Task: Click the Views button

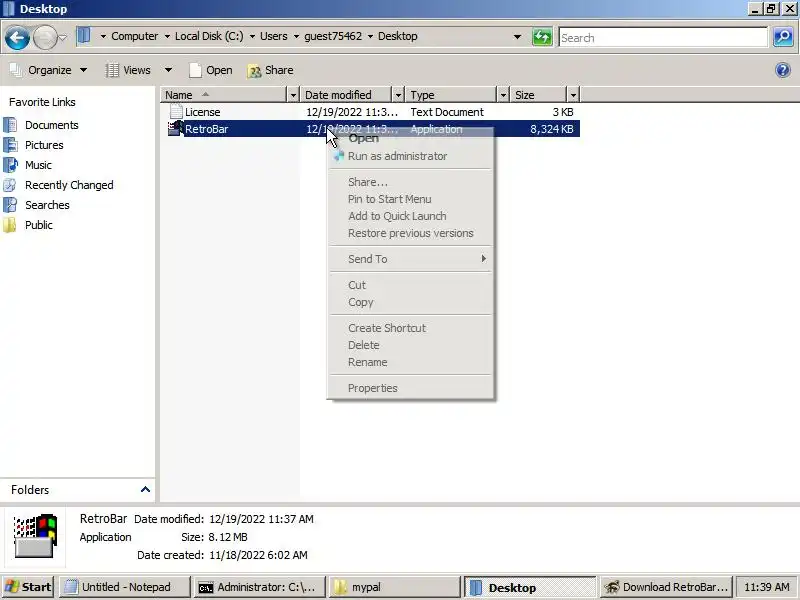Action: [x=129, y=70]
